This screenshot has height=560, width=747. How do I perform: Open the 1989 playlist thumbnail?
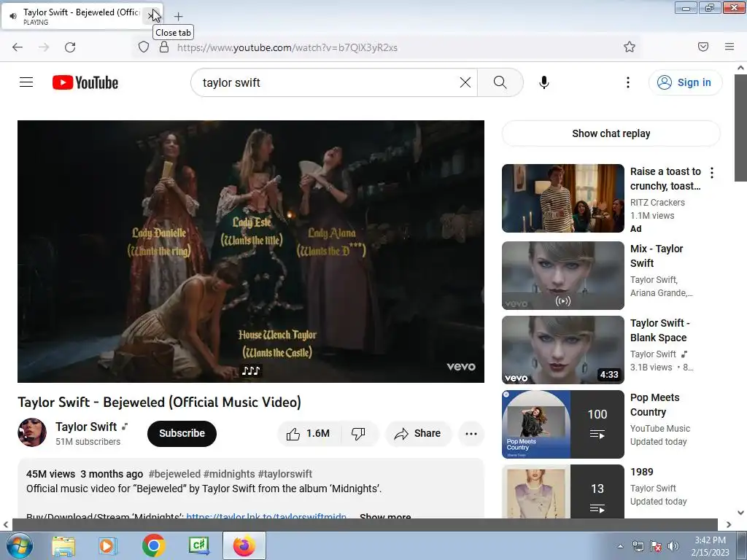[x=562, y=491]
